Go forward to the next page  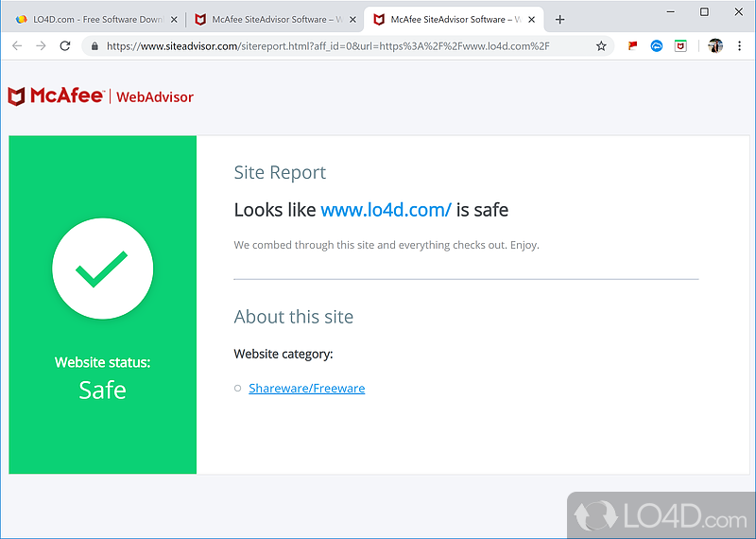[x=41, y=45]
